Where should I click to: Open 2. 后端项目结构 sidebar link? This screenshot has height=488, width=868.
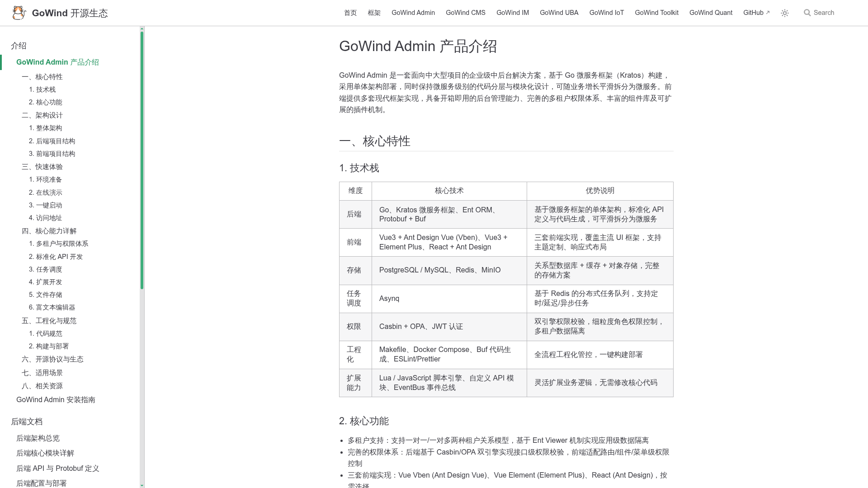coord(52,141)
